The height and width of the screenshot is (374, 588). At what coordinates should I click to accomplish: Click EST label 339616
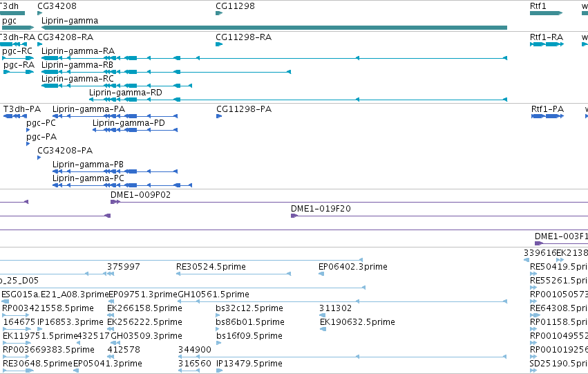(x=540, y=253)
